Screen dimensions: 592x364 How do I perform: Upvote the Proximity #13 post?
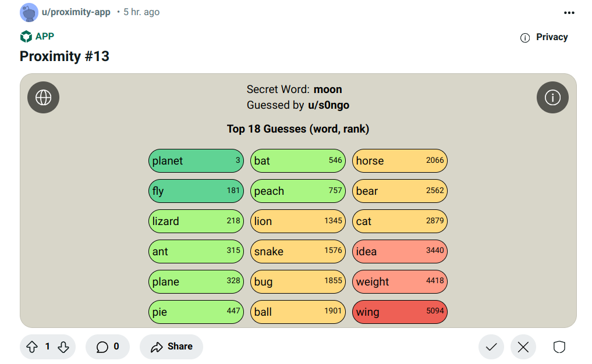click(31, 347)
